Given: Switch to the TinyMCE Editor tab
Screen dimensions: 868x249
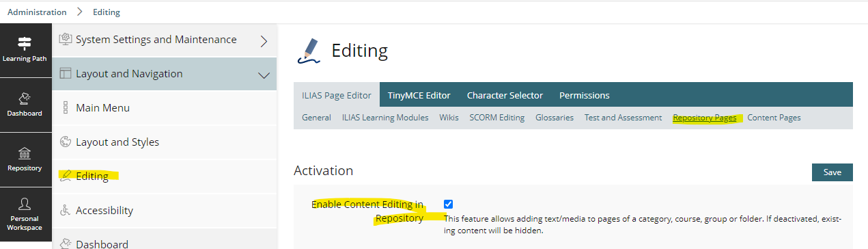Looking at the screenshot, I should [419, 95].
